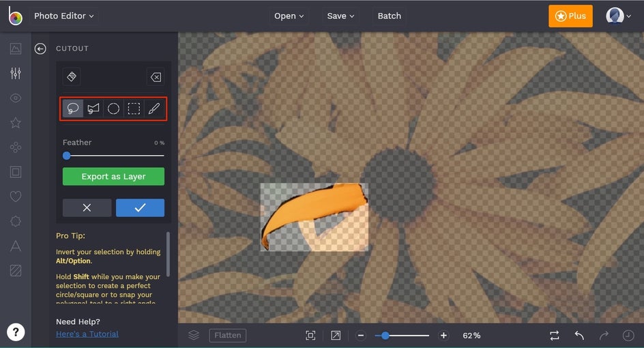Click the Batch menu item
This screenshot has height=348, width=644.
[x=390, y=16]
